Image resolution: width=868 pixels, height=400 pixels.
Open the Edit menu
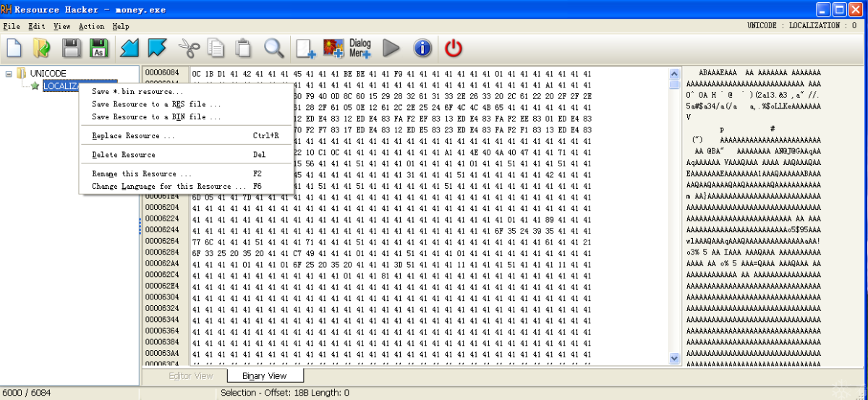[36, 26]
